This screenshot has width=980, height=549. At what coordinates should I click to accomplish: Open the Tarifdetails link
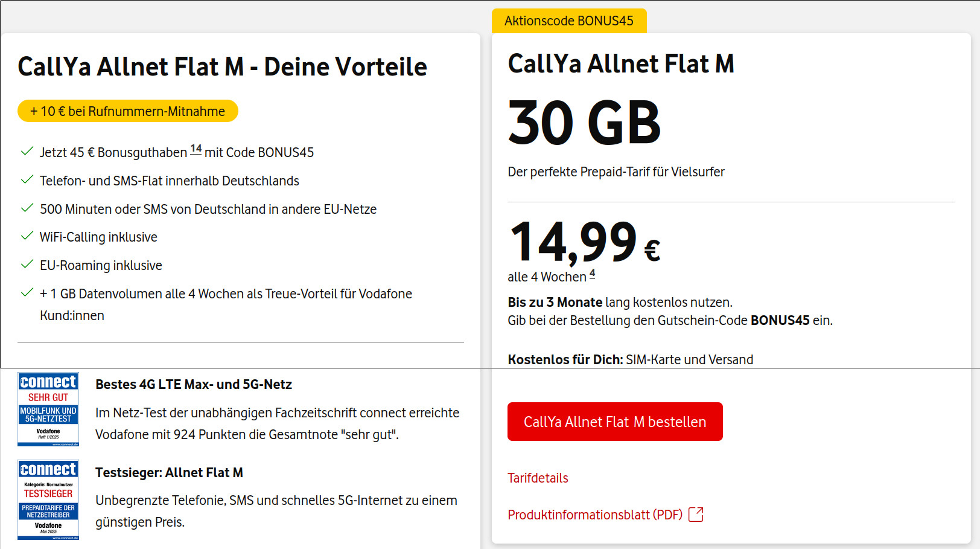(x=538, y=478)
